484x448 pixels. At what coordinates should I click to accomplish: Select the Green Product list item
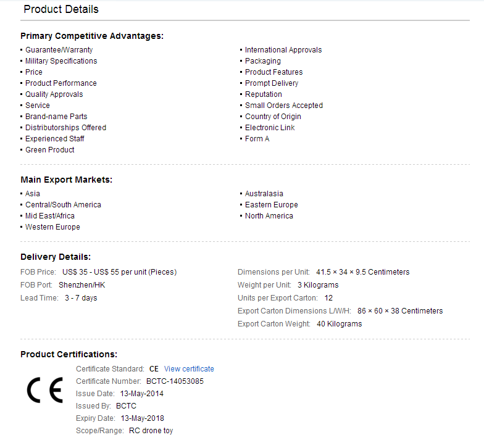tap(49, 150)
